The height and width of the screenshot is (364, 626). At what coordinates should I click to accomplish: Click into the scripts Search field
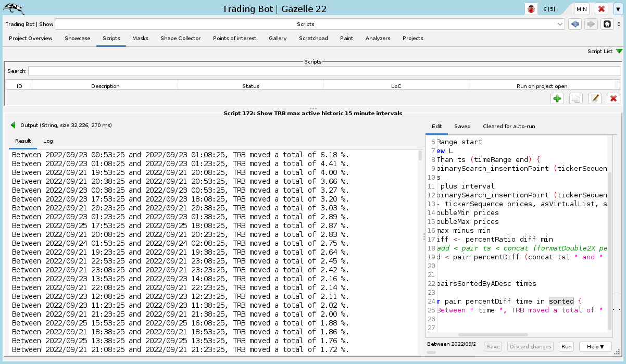point(323,71)
